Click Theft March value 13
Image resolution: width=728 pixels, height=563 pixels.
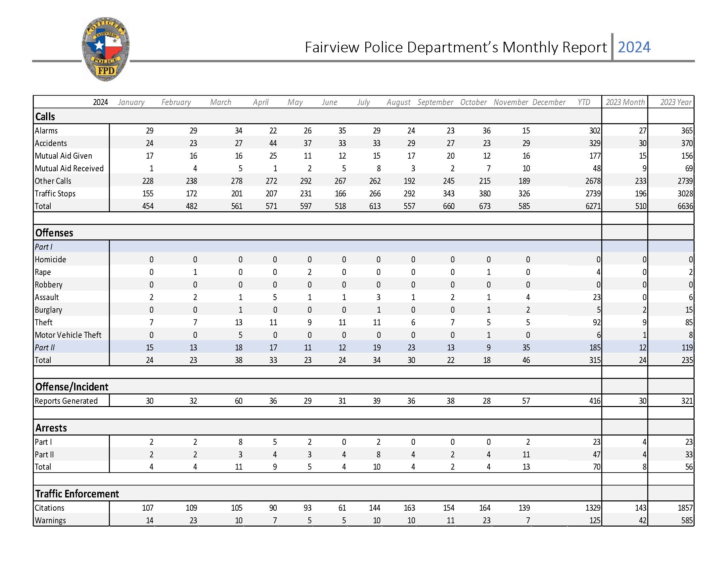coord(239,322)
